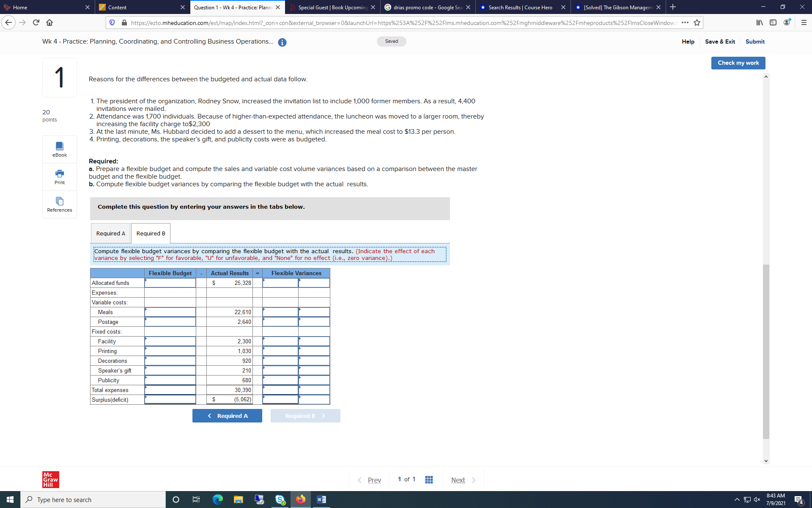Click the blue Required A back button
This screenshot has width=812, height=508.
(227, 416)
